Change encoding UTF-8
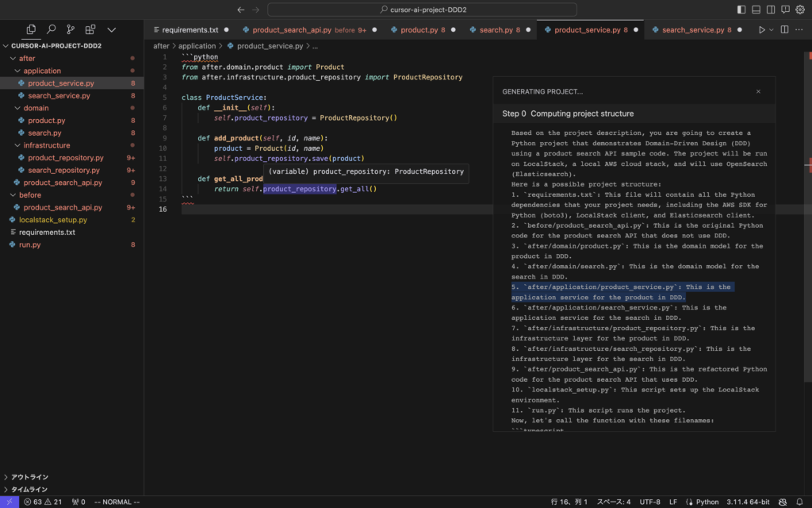 tap(650, 502)
